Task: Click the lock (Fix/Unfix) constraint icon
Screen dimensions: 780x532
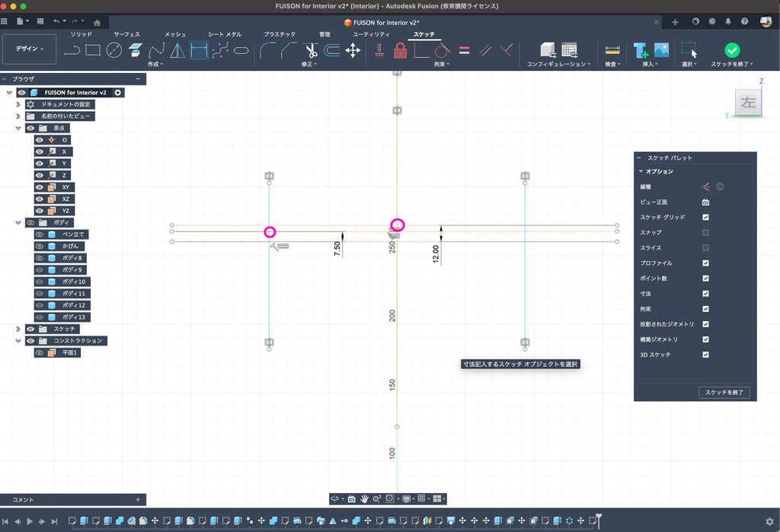Action: click(400, 50)
